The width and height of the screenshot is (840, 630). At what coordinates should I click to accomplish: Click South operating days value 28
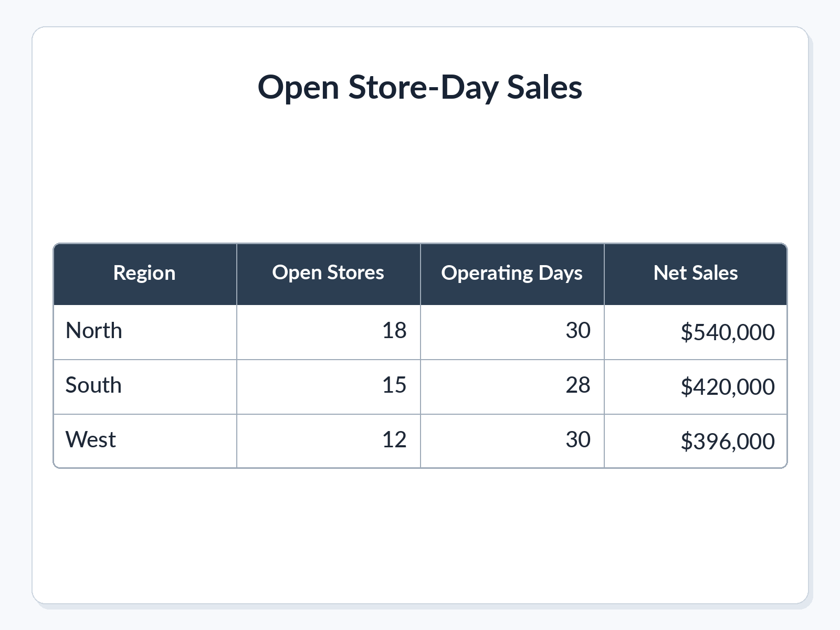click(x=512, y=386)
